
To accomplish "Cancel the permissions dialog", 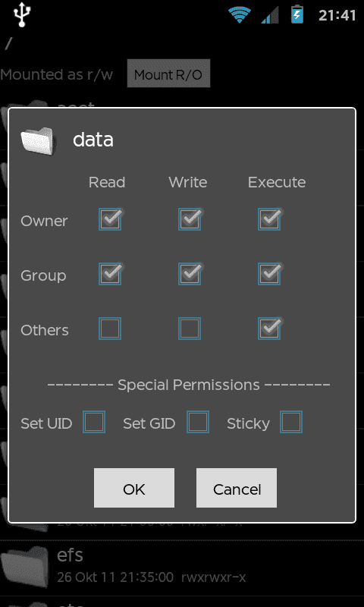I will pos(237,488).
